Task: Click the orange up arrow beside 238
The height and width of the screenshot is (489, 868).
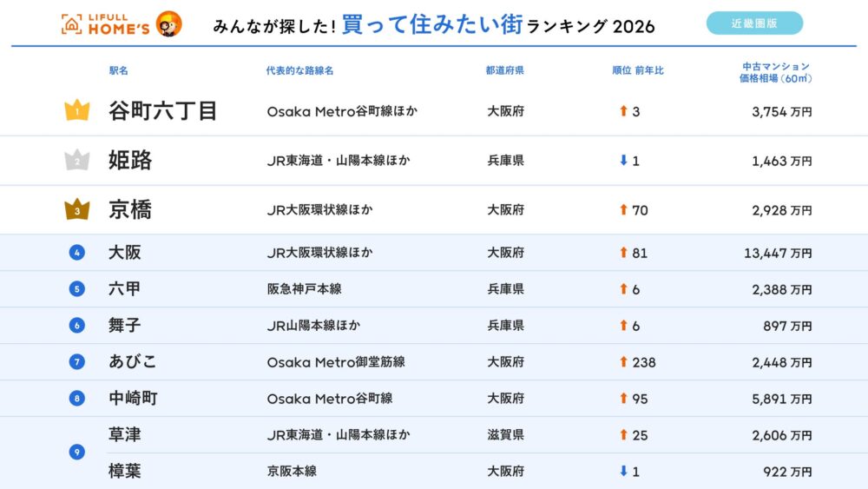Action: (x=622, y=362)
